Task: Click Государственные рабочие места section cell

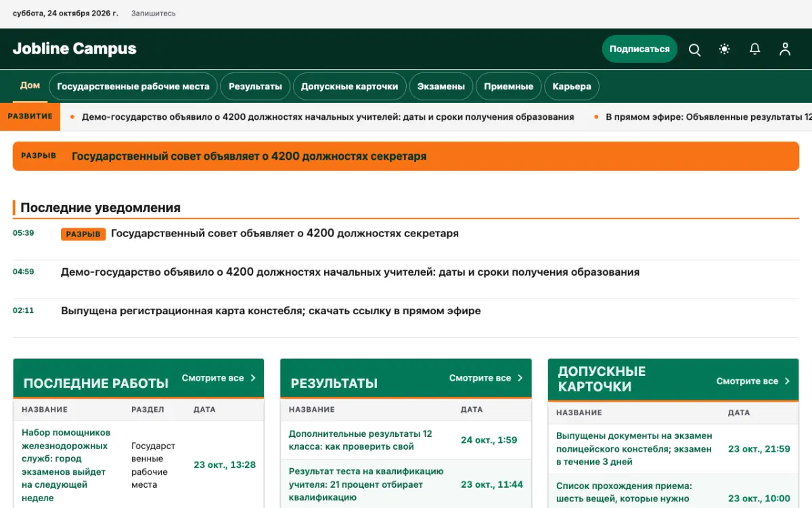Action: point(153,465)
